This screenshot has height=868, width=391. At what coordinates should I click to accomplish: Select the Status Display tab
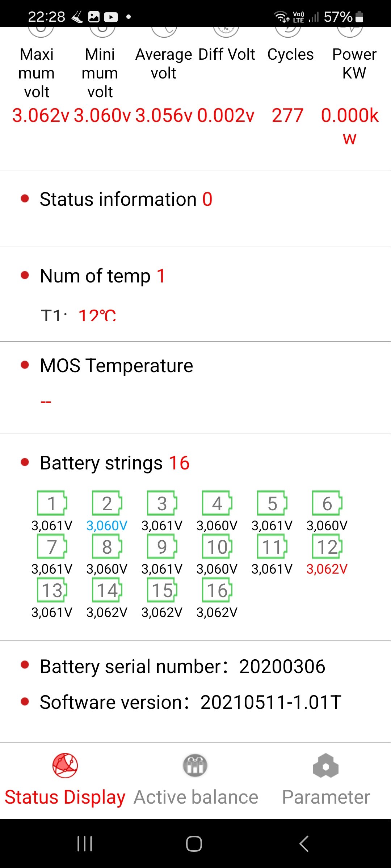click(65, 781)
